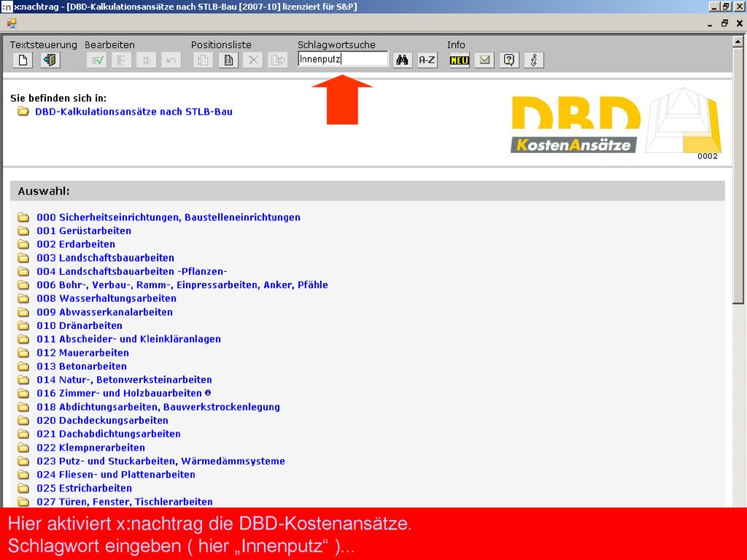Click the undo arrow icon under Bearbeiten
The width and height of the screenshot is (747, 560).
[171, 61]
